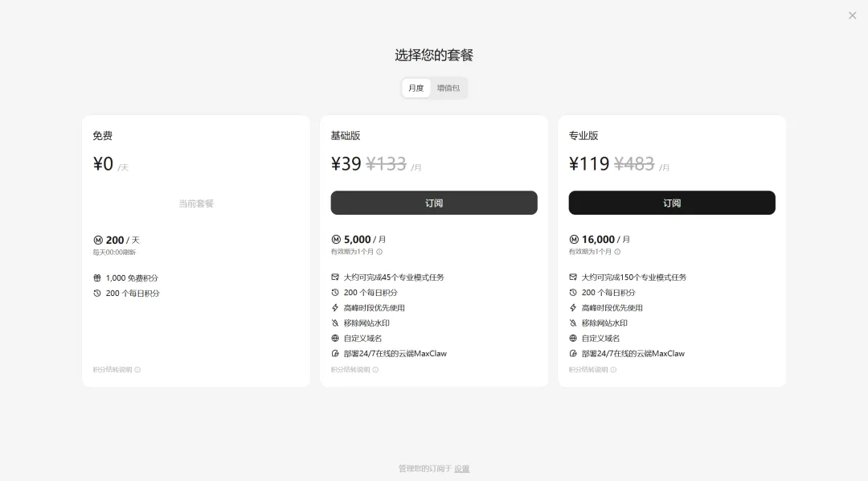Click the strikethrough price ¥483
The image size is (868, 481).
[634, 163]
